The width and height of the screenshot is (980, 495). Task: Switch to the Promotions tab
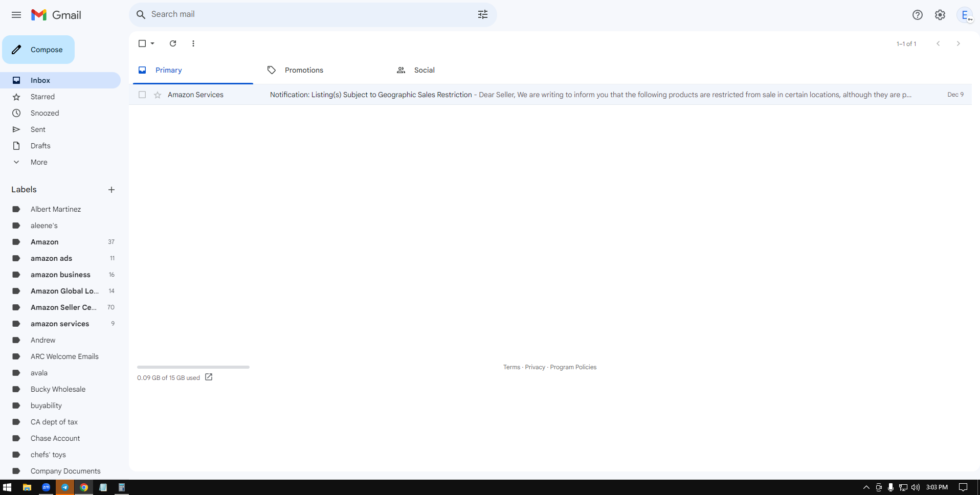(322, 70)
